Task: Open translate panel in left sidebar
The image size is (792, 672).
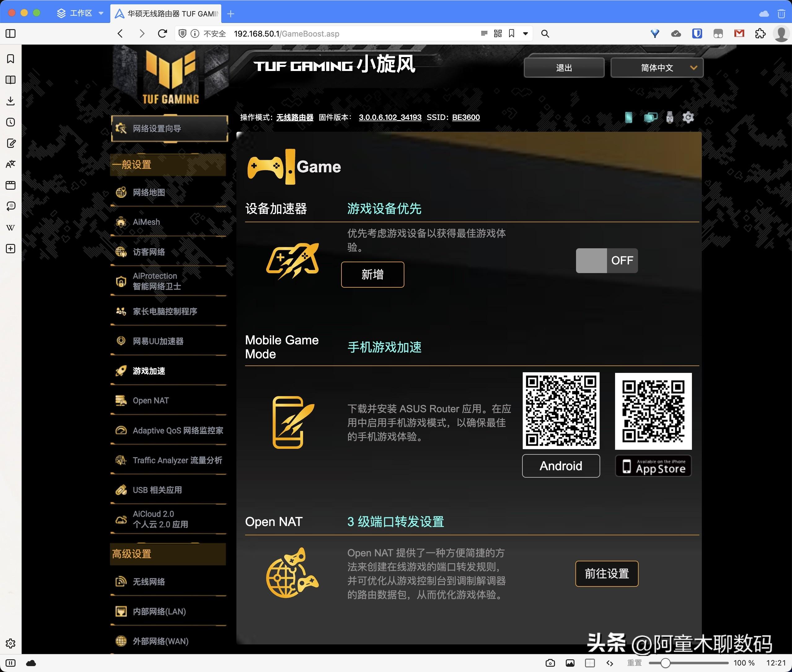Action: (11, 164)
